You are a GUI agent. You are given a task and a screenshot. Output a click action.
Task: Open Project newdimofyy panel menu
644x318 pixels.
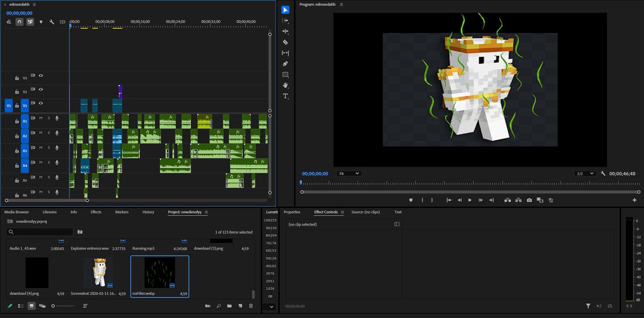tap(206, 212)
